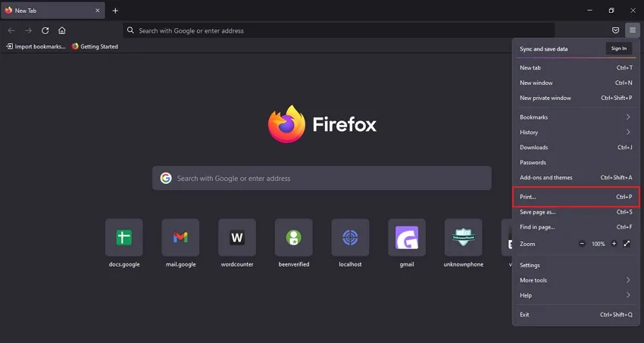The image size is (644, 343).
Task: Reset zoom by clicking 100%
Action: tap(598, 244)
